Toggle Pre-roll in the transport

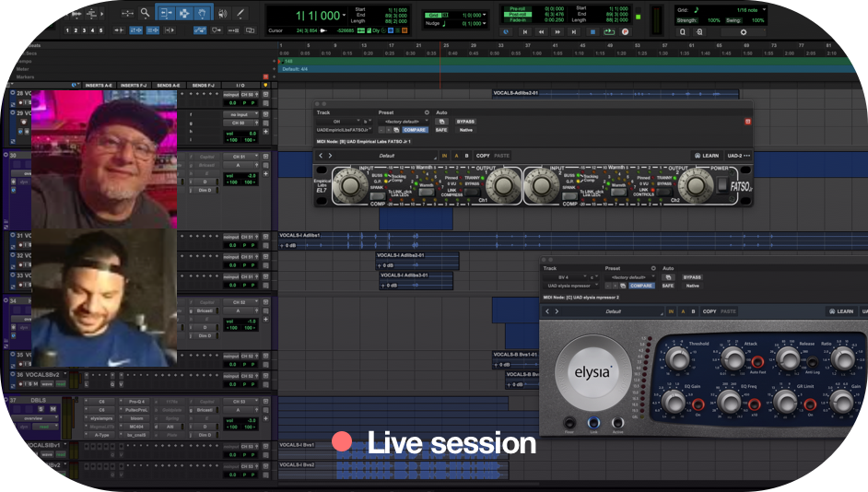(x=517, y=9)
